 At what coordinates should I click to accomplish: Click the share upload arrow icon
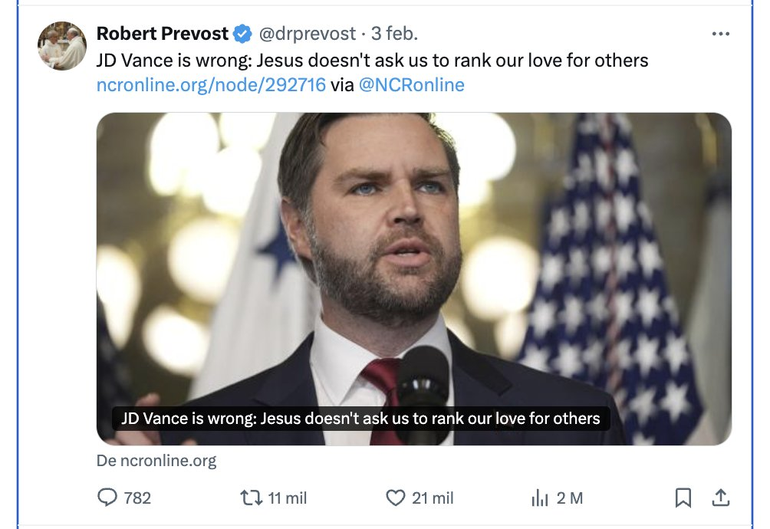tap(719, 497)
